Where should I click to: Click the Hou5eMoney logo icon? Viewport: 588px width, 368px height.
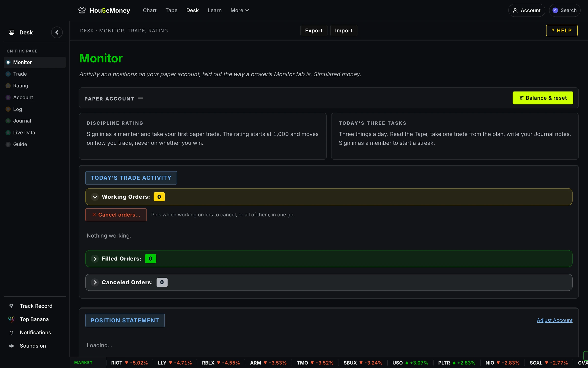[82, 10]
